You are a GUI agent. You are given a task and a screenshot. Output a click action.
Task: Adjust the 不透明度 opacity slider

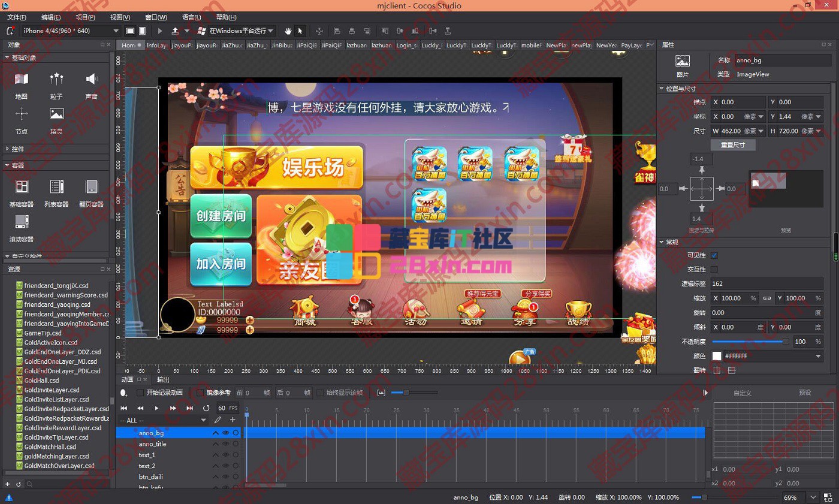click(750, 342)
